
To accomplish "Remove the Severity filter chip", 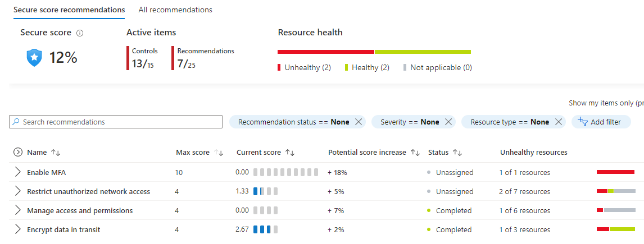I will tap(448, 122).
